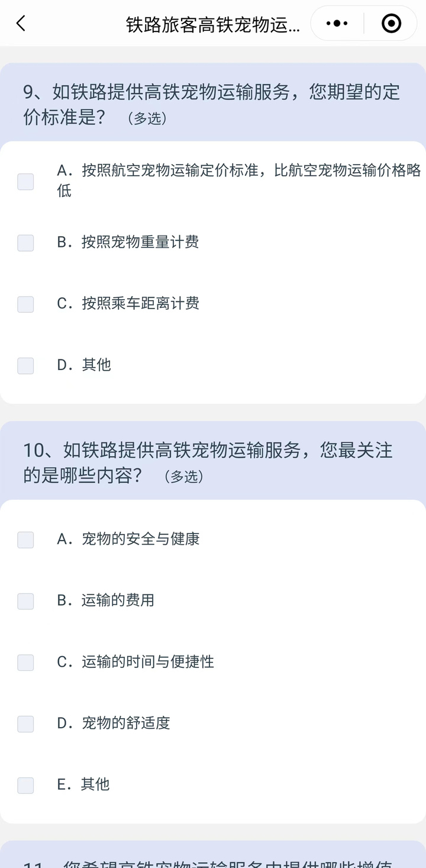The width and height of the screenshot is (426, 868).
Task: Check option A 按照航空宠物运输定价标准
Action: [25, 182]
